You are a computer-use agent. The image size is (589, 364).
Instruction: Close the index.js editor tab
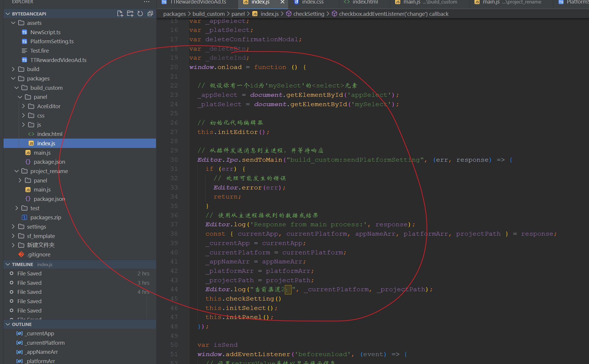(x=282, y=2)
